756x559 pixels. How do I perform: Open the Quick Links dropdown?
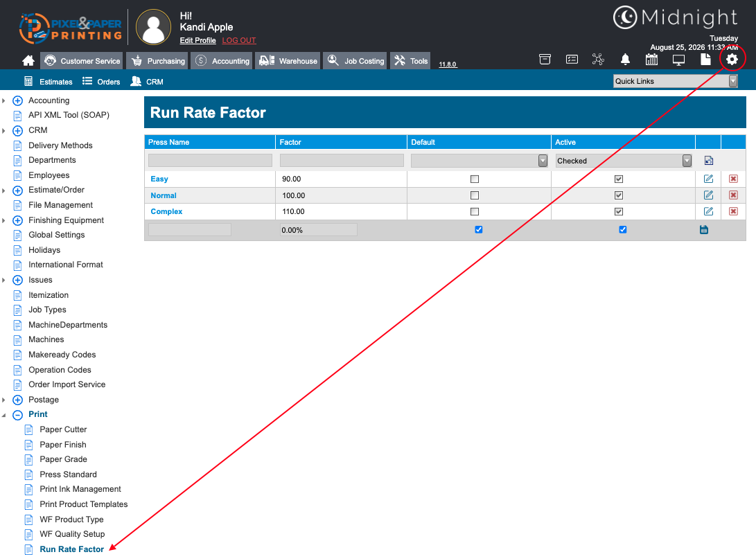[x=676, y=81]
